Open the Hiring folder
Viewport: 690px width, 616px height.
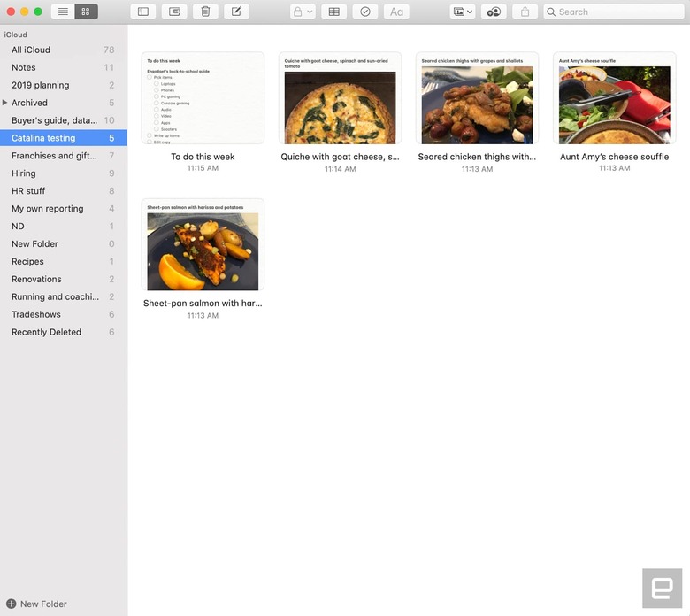tap(64, 173)
